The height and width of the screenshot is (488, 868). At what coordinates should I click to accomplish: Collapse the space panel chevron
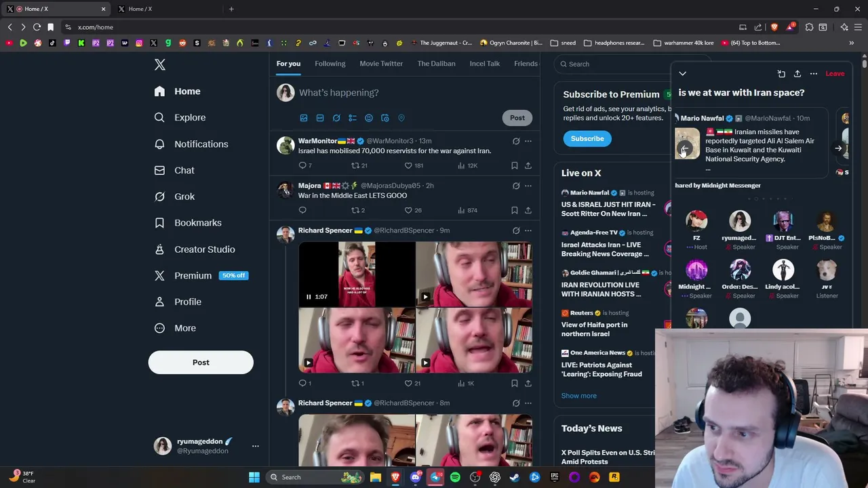click(683, 73)
